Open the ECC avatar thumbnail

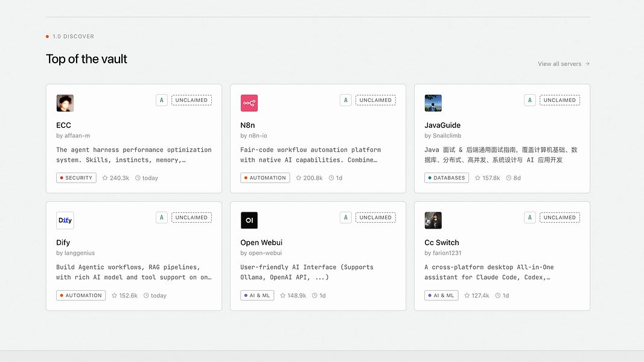65,103
